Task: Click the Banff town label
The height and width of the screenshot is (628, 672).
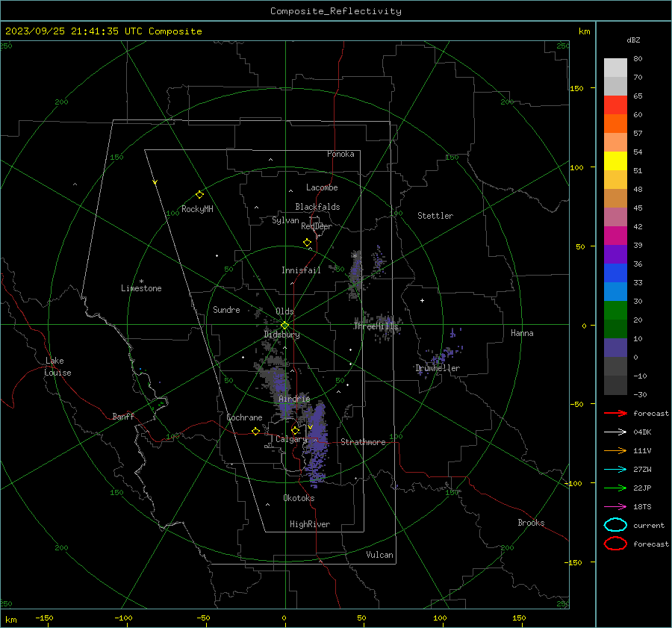Action: 123,416
